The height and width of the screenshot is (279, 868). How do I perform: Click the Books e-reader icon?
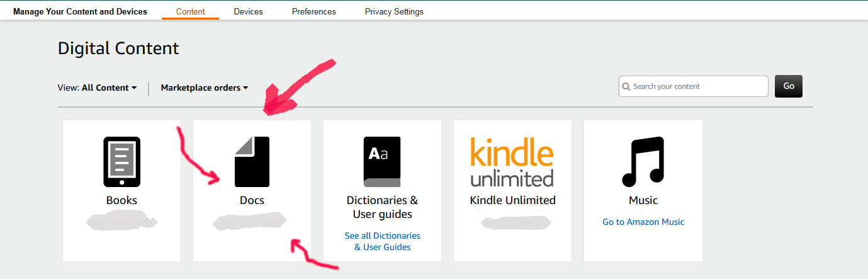pyautogui.click(x=121, y=162)
